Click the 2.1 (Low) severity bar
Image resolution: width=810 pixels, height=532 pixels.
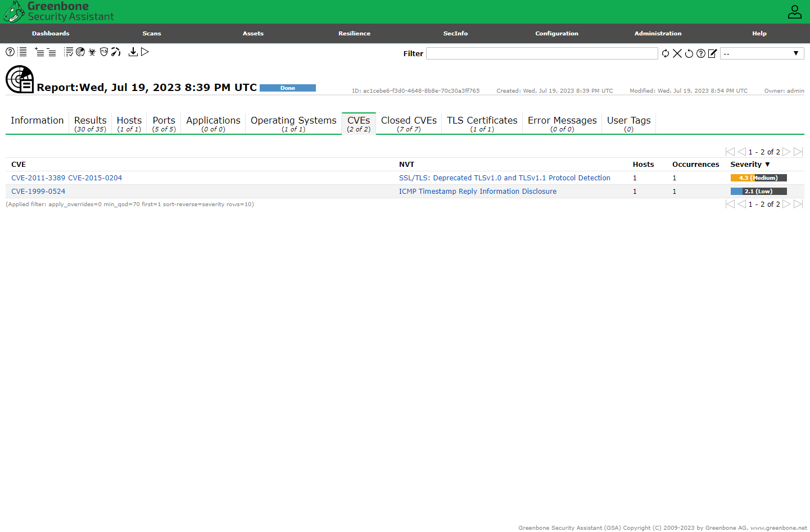point(759,191)
